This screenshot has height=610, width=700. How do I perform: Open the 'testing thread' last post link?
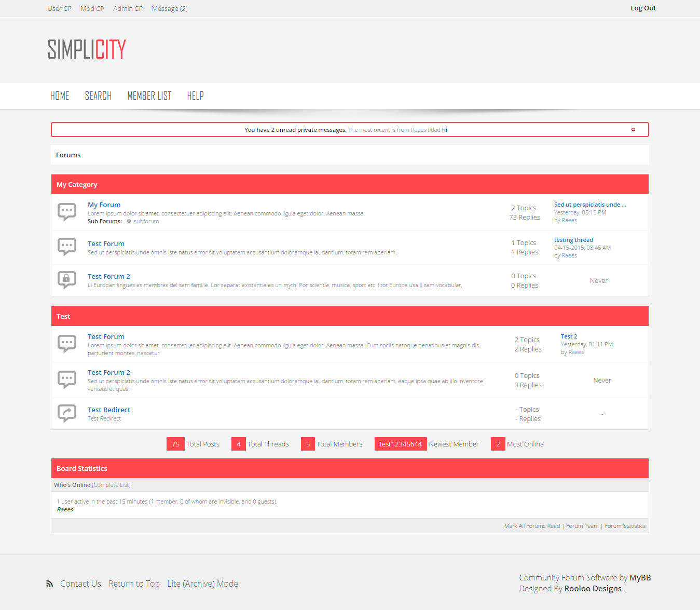tap(573, 240)
